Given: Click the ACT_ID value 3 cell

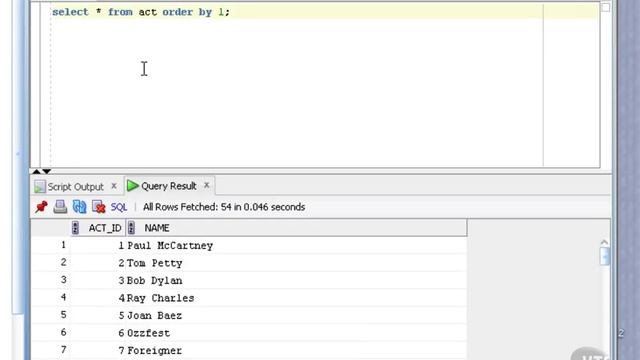Looking at the screenshot, I should point(98,281).
